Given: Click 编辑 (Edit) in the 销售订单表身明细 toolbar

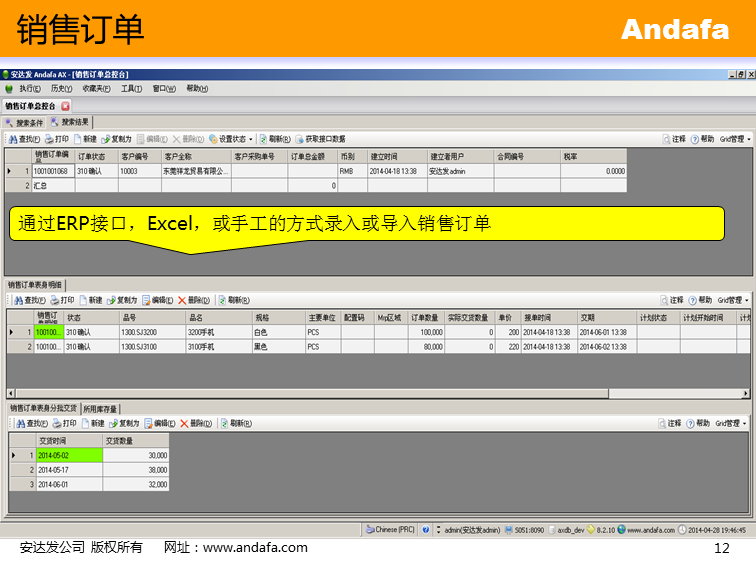Looking at the screenshot, I should pos(157,300).
